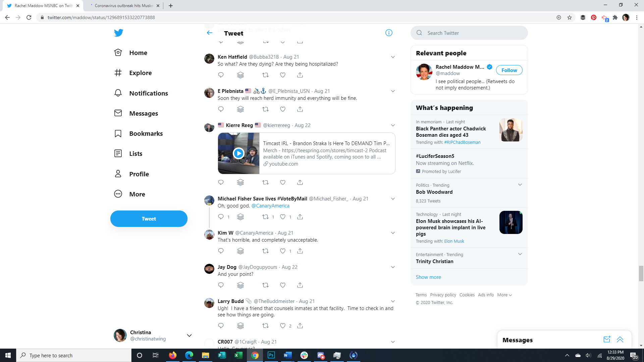Screen dimensions: 644x362
Task: Reply to Ken Hatfield's tweet
Action: (x=221, y=75)
